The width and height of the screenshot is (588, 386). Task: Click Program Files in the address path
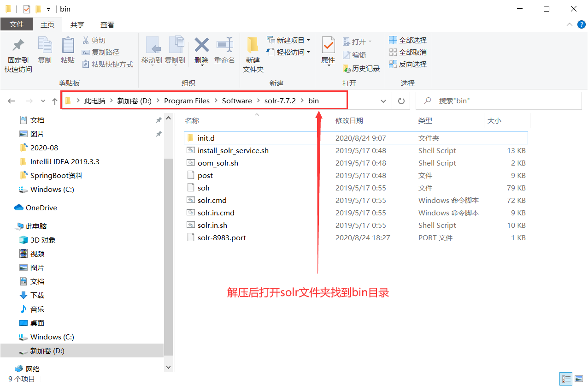[x=187, y=101]
